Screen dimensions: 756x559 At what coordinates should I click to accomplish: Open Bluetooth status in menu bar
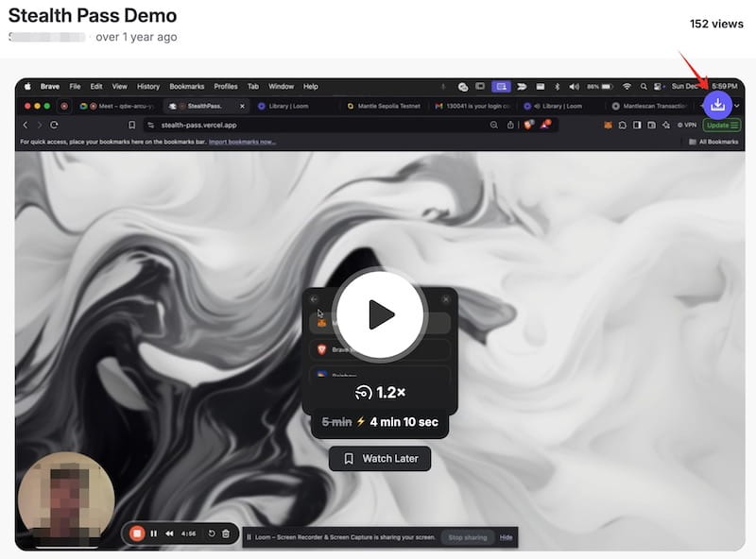[557, 87]
